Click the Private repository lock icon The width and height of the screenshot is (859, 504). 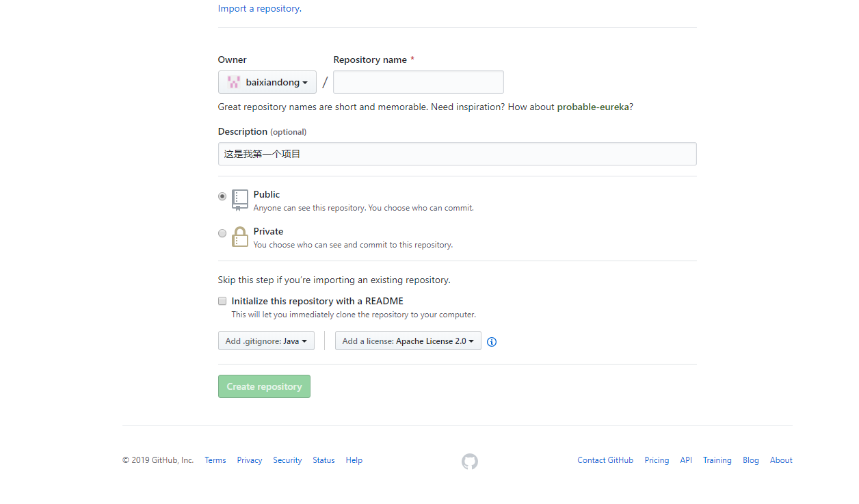(240, 237)
